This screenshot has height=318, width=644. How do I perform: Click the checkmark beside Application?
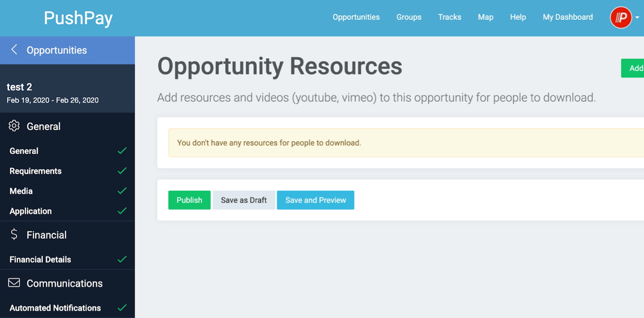(122, 211)
